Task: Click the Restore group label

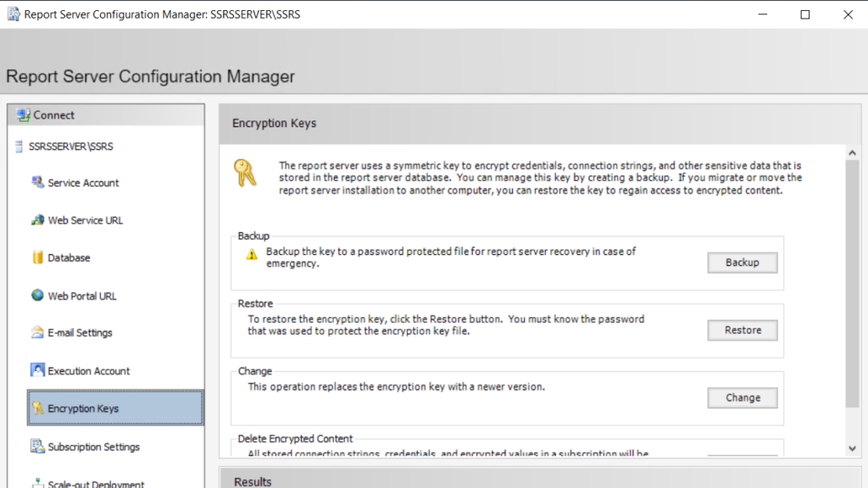Action: [255, 304]
